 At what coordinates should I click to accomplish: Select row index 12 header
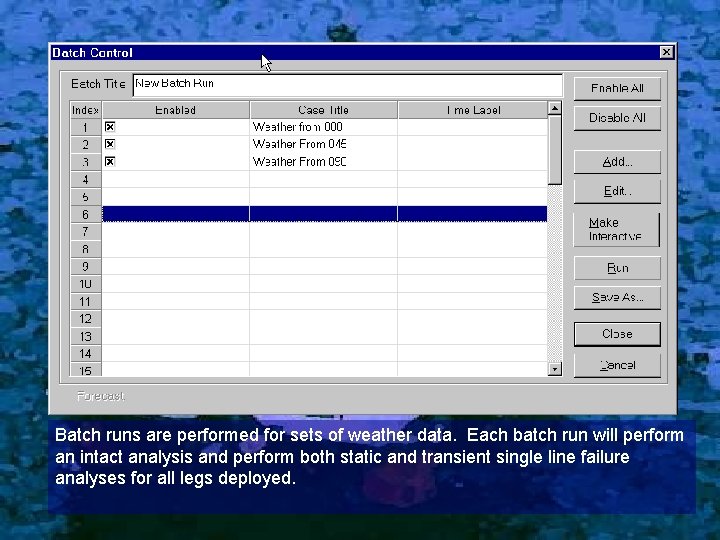click(85, 319)
